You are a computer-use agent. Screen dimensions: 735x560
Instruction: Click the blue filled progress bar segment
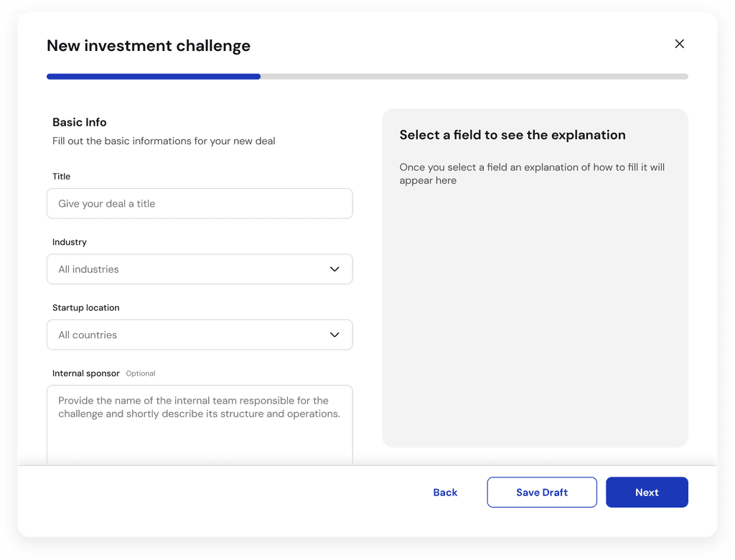pyautogui.click(x=153, y=76)
